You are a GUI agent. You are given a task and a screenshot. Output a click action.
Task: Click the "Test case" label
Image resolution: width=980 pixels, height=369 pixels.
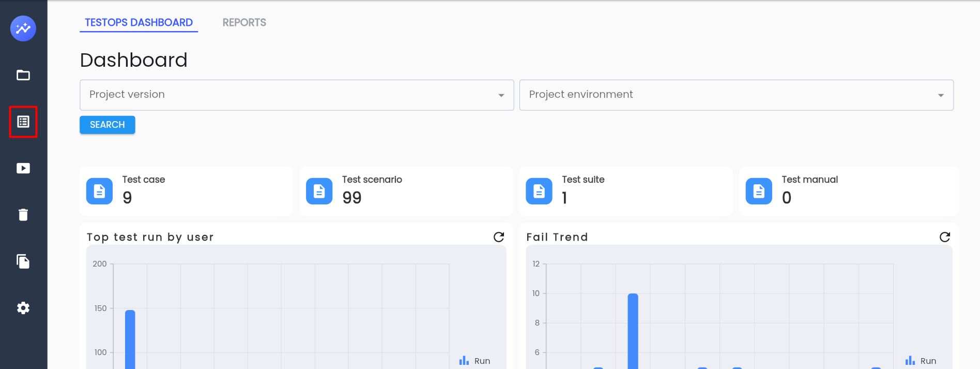(144, 180)
